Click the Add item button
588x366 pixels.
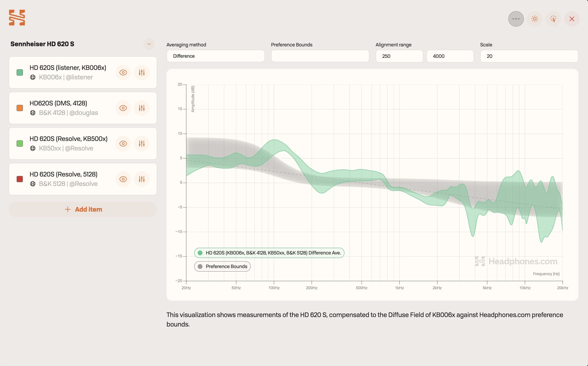pyautogui.click(x=83, y=209)
